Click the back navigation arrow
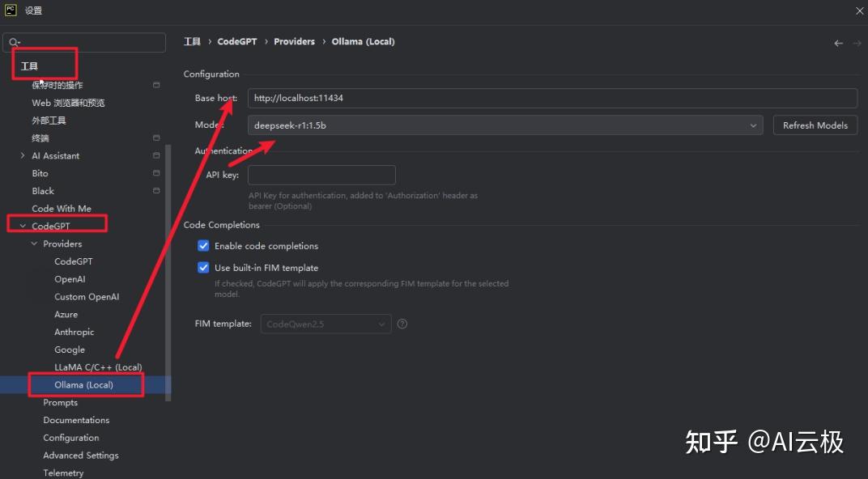 [838, 41]
